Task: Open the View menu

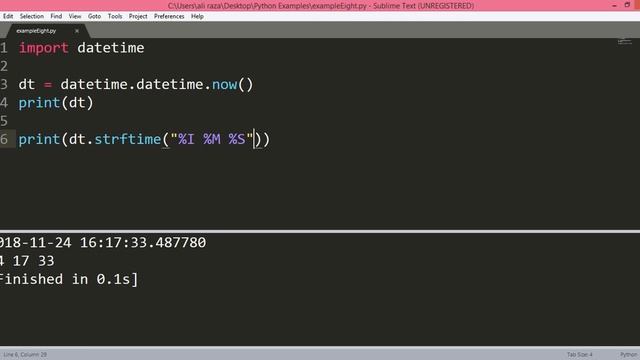Action: coord(75,16)
